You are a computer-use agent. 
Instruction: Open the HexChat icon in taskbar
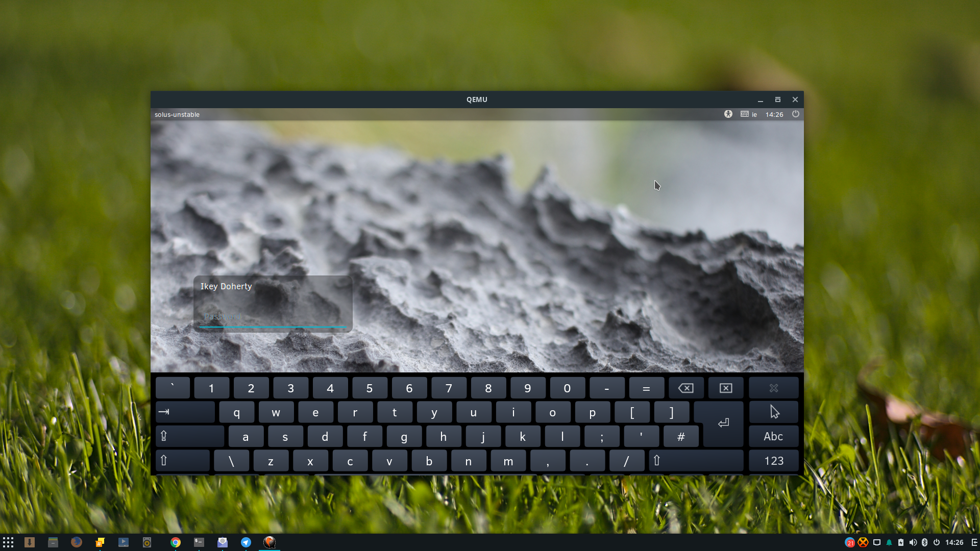[x=100, y=542]
